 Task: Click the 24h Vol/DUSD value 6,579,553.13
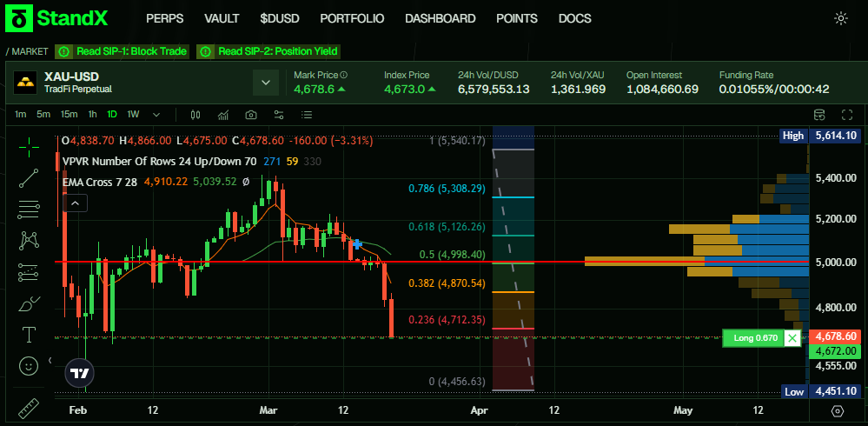pyautogui.click(x=494, y=90)
